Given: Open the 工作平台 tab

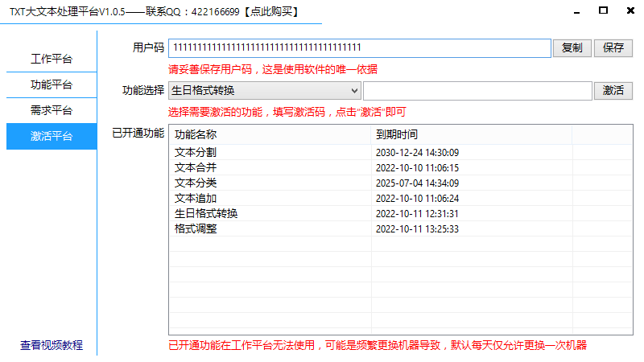Looking at the screenshot, I should [52, 59].
